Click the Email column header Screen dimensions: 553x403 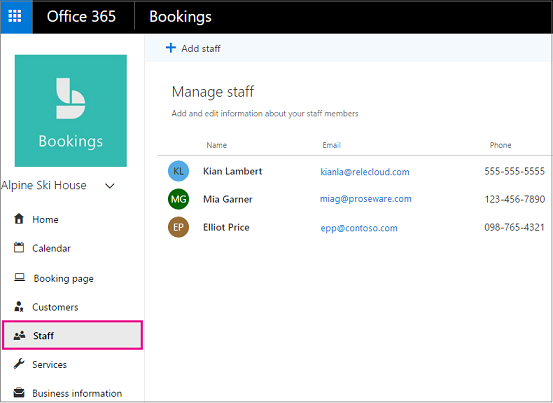(x=332, y=145)
